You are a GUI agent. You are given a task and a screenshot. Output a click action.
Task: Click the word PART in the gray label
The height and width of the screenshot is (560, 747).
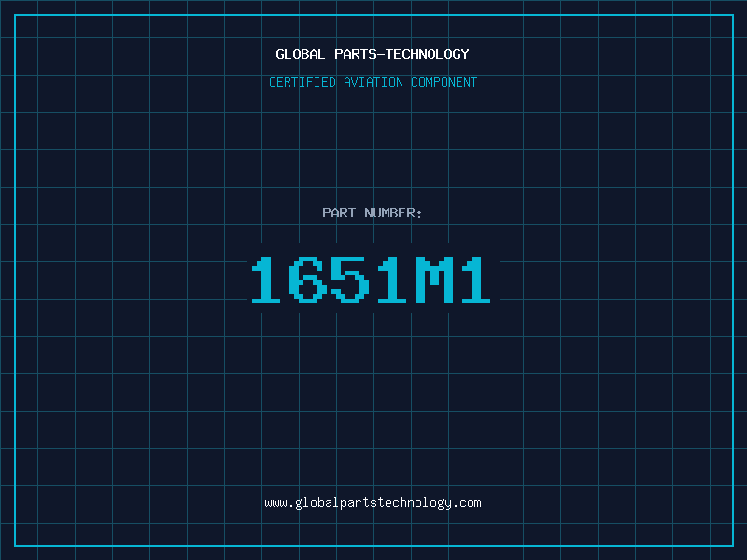pyautogui.click(x=339, y=213)
